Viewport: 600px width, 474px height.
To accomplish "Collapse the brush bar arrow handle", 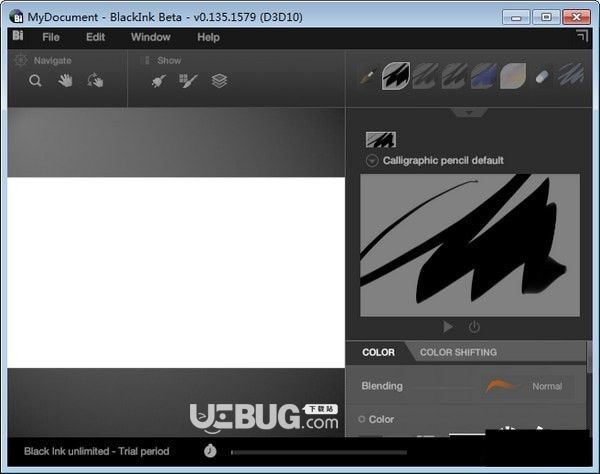I will pyautogui.click(x=469, y=112).
